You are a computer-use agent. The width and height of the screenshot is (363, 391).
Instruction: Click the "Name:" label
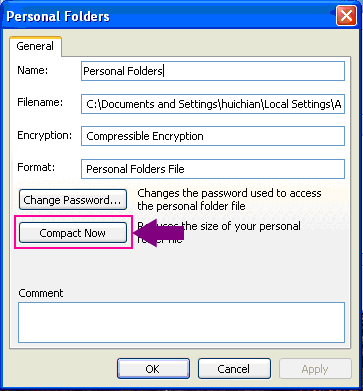pos(33,70)
